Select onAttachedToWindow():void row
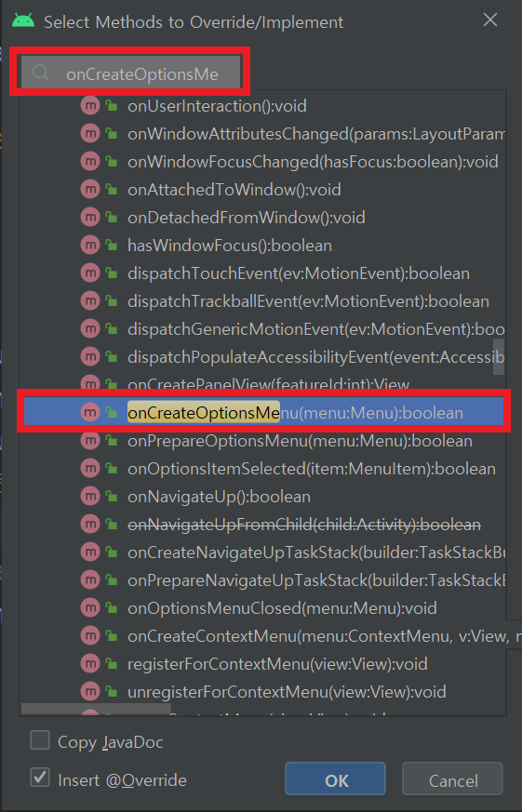 262,190
